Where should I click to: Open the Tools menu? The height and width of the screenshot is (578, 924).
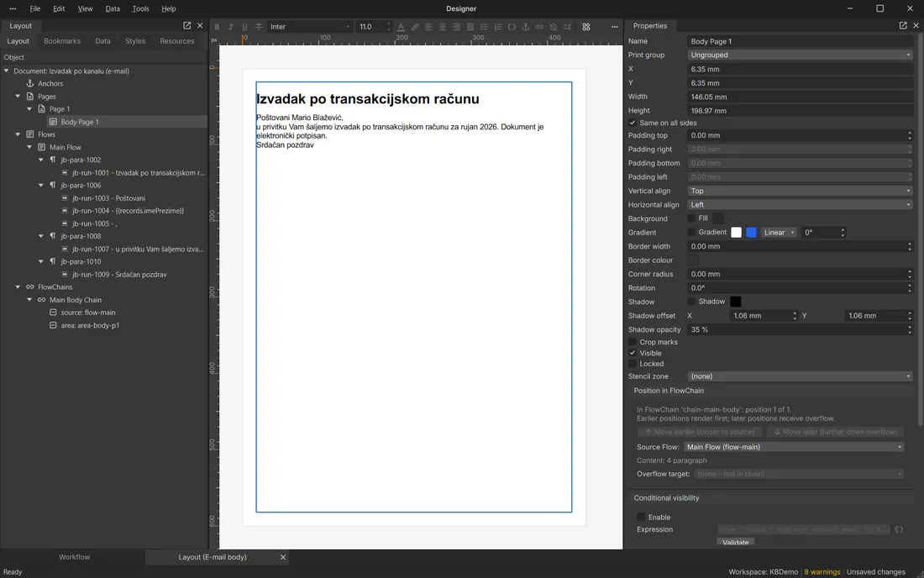[140, 9]
